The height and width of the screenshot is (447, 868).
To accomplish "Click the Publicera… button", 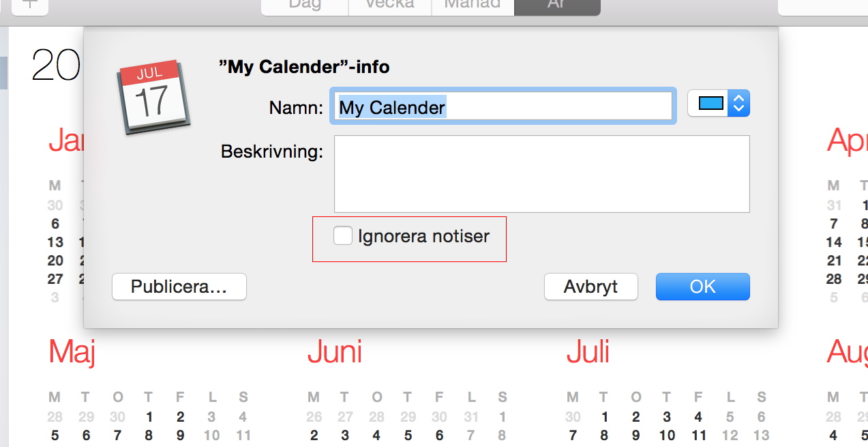I will point(179,287).
